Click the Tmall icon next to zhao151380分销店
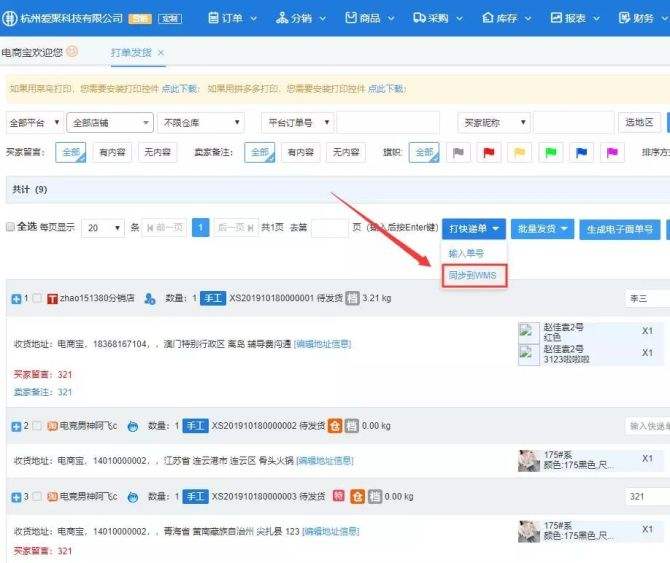This screenshot has height=563, width=670. (52, 299)
